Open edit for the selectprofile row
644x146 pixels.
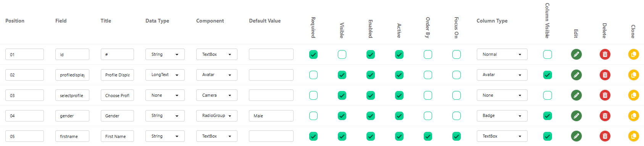(576, 95)
